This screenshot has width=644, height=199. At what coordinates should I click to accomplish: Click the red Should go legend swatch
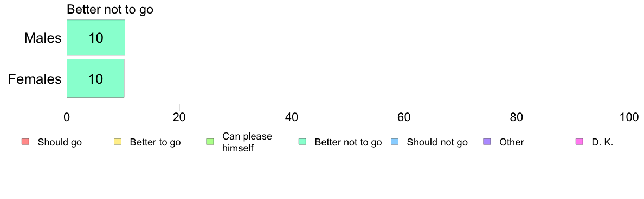[x=25, y=142]
